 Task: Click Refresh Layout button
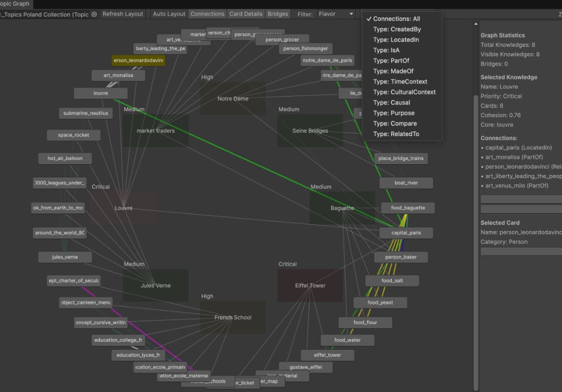(123, 14)
